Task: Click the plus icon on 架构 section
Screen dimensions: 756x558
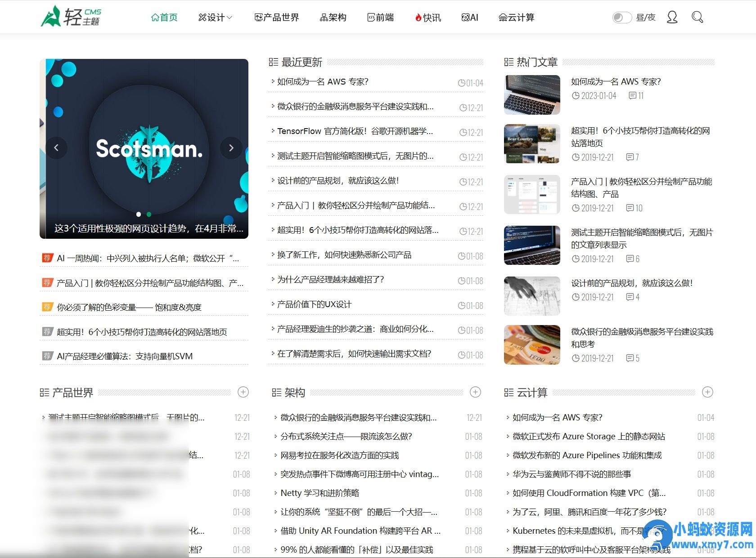Action: pos(475,392)
